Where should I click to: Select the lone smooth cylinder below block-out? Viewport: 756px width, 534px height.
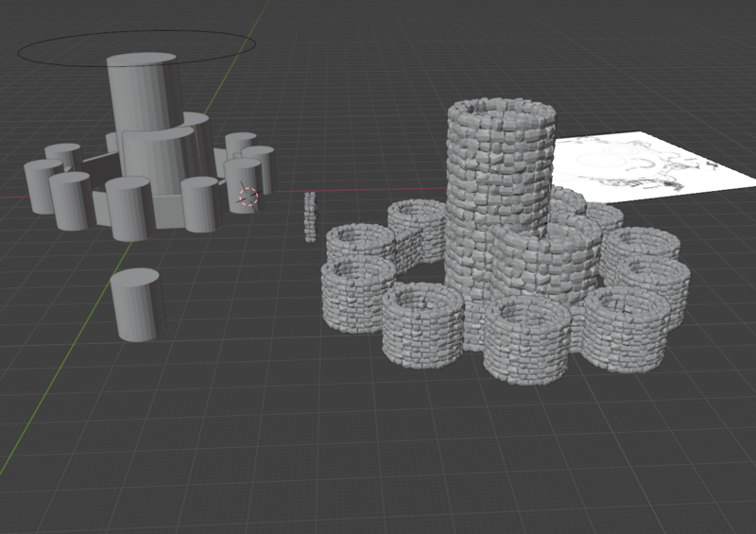click(139, 304)
